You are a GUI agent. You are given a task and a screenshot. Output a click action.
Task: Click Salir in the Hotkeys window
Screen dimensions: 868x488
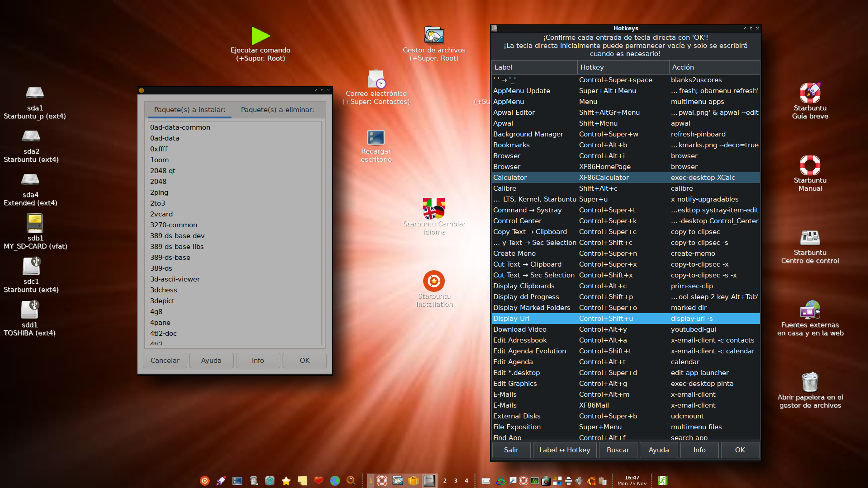coord(511,450)
